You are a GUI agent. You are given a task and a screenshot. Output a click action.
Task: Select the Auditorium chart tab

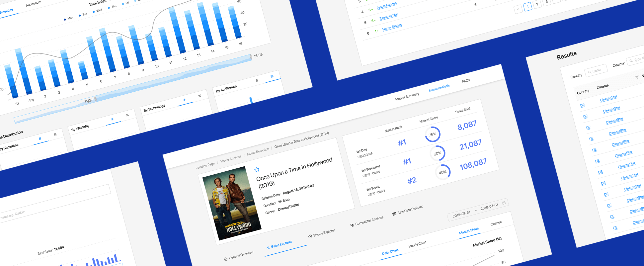(x=34, y=4)
